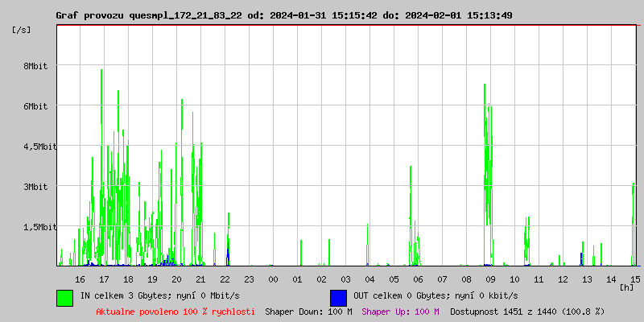Screen dimensions: 644x322
Task: Click the blue OUT legend color square
Action: point(338,297)
